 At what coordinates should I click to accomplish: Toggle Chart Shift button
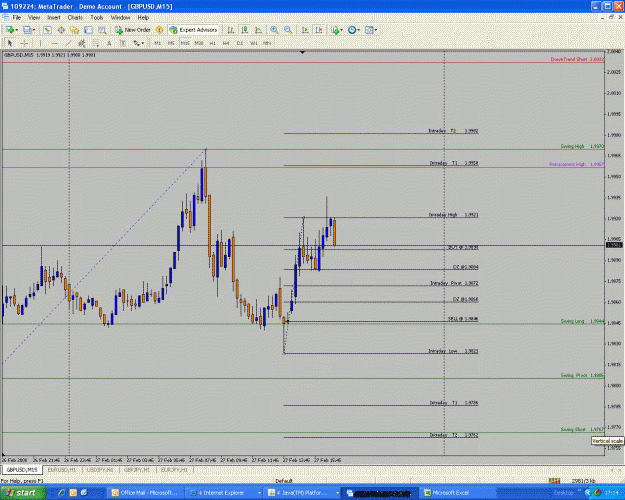pyautogui.click(x=319, y=30)
